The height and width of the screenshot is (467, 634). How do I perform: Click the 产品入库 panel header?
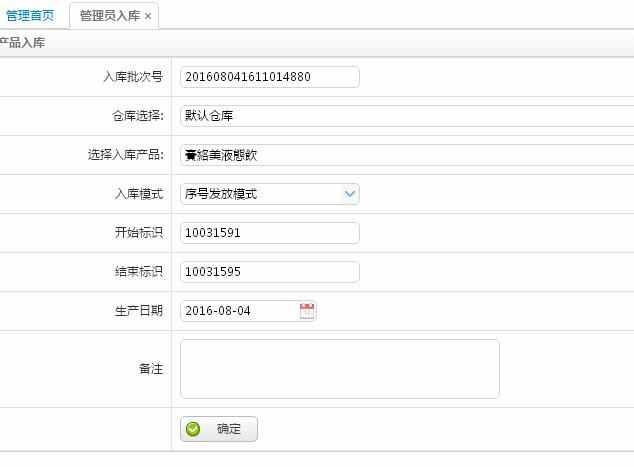pyautogui.click(x=22, y=44)
